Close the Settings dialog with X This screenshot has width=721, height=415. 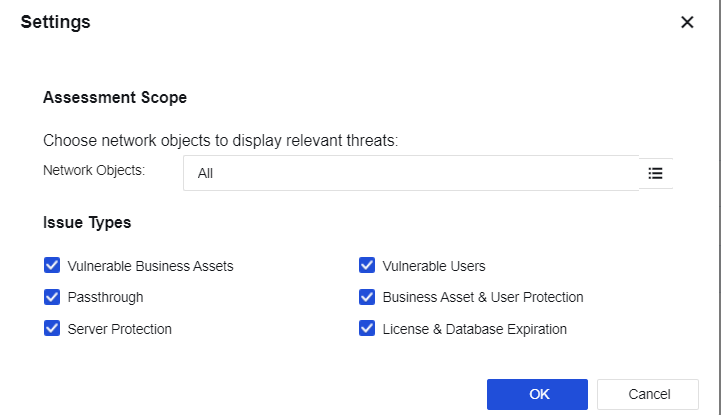(687, 22)
